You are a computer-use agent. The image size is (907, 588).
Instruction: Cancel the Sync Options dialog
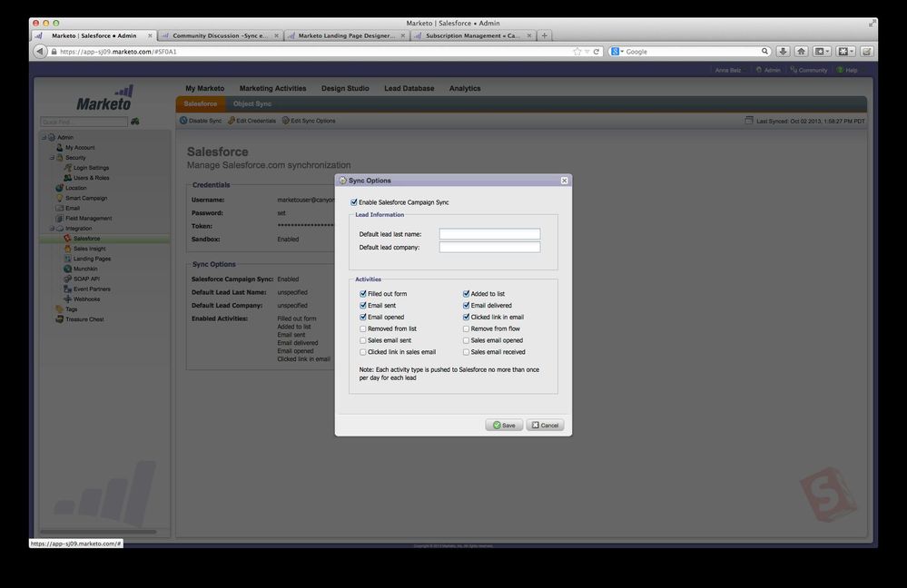[x=545, y=425]
